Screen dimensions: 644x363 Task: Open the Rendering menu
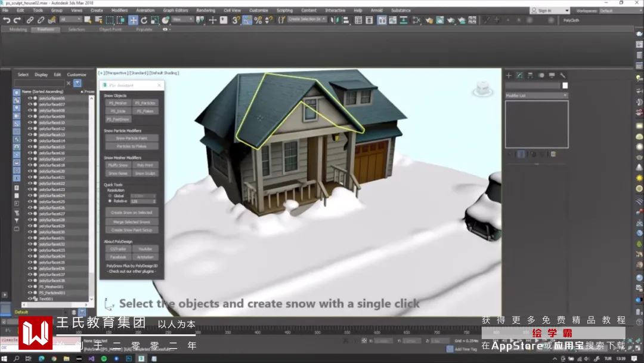206,10
